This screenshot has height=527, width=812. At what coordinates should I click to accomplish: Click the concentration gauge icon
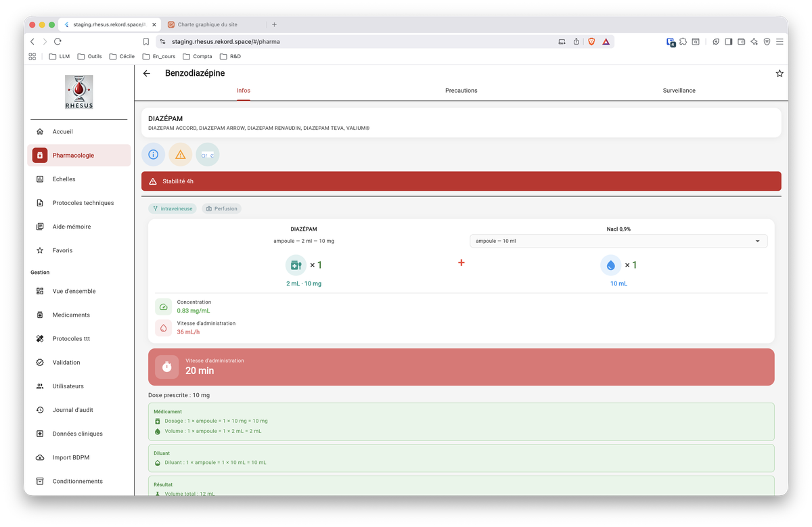(x=163, y=306)
